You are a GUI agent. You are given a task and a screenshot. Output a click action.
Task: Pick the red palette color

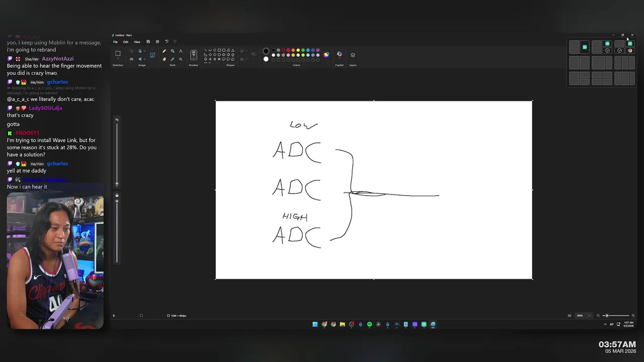tap(288, 50)
